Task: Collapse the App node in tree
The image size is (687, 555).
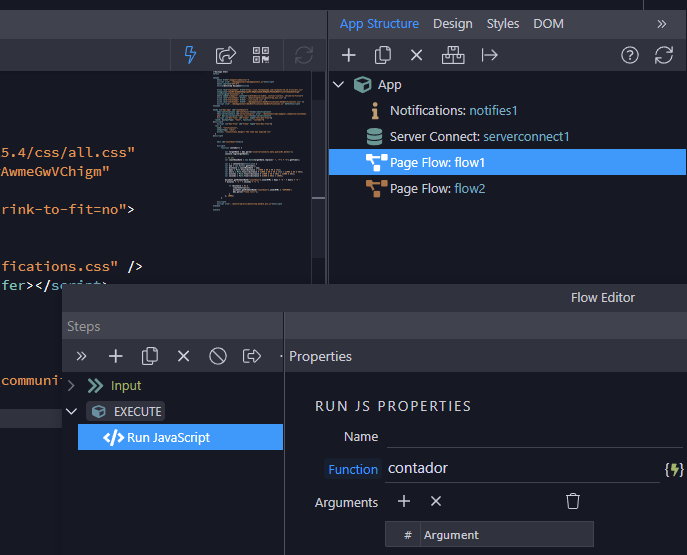Action: tap(338, 84)
